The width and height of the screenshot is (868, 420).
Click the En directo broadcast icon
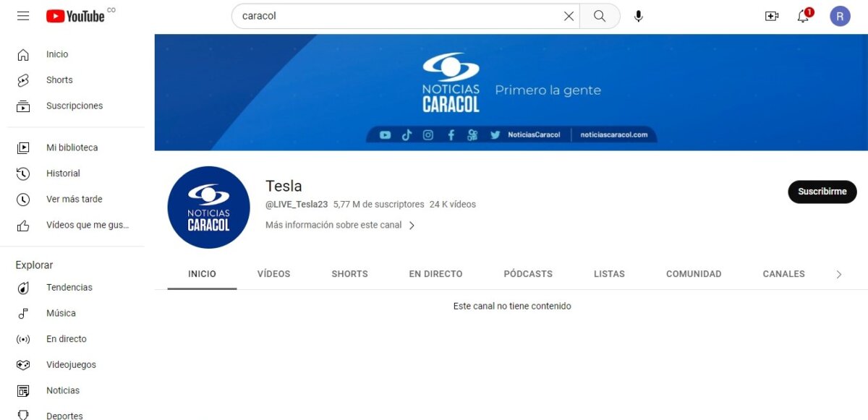(x=23, y=339)
